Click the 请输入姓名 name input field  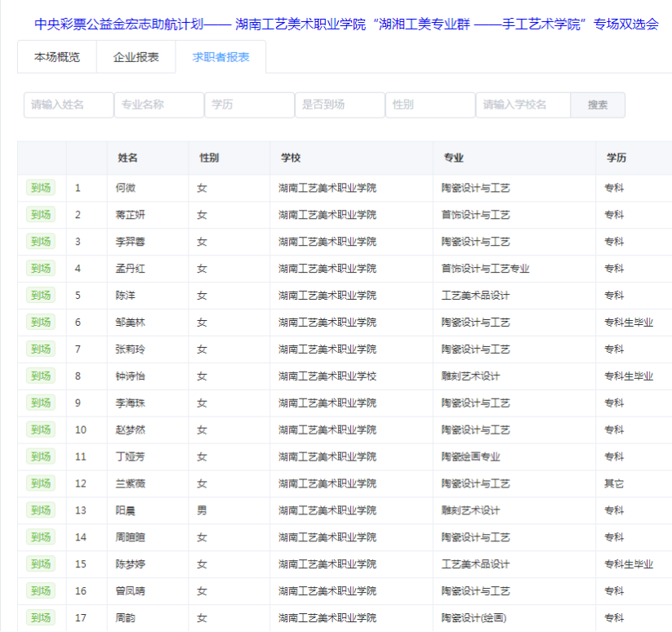[69, 105]
